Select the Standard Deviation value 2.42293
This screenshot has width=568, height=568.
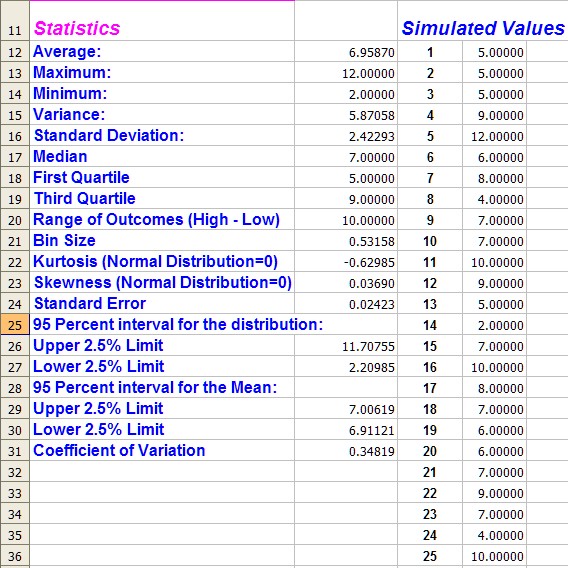click(346, 135)
